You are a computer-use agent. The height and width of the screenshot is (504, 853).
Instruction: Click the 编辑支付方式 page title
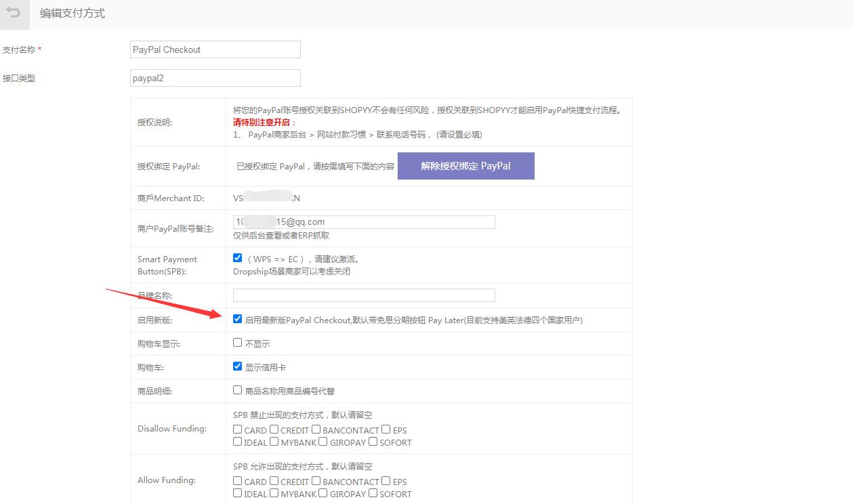coord(72,14)
